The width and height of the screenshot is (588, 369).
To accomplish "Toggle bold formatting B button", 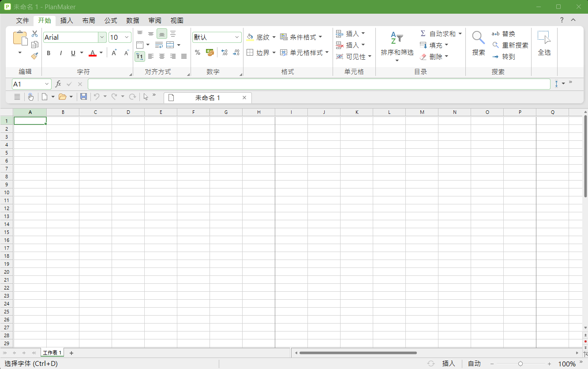I will tap(49, 53).
